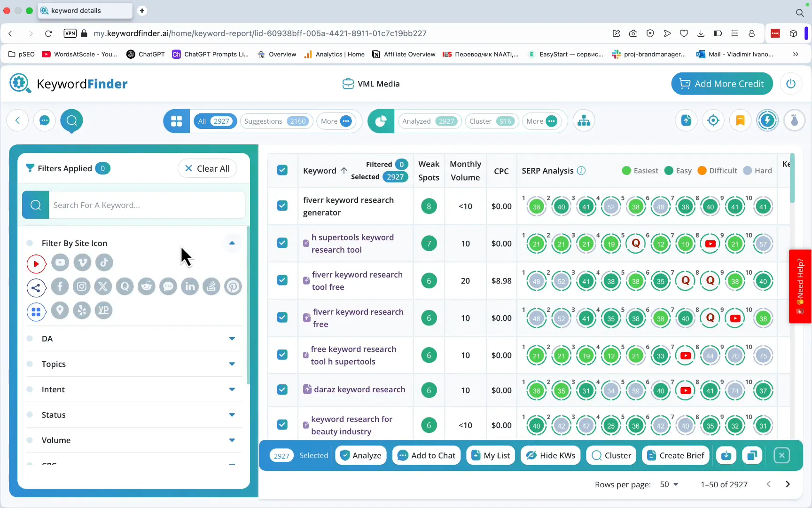
Task: Click the My List button
Action: pos(491,455)
